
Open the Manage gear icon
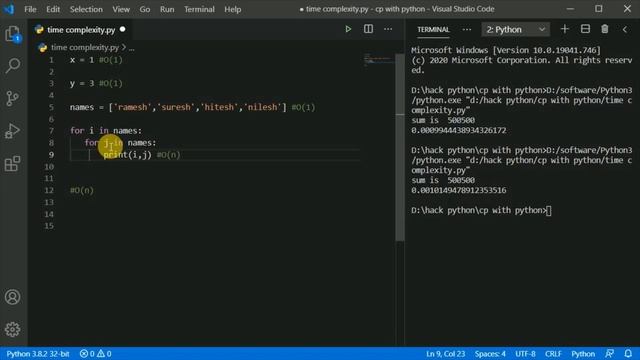[13, 329]
